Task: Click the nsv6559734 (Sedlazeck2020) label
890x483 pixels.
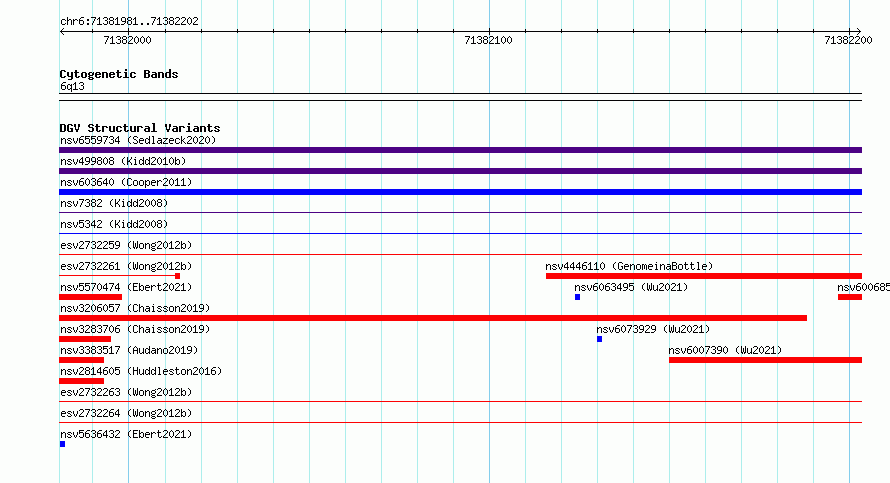Action: (x=138, y=140)
